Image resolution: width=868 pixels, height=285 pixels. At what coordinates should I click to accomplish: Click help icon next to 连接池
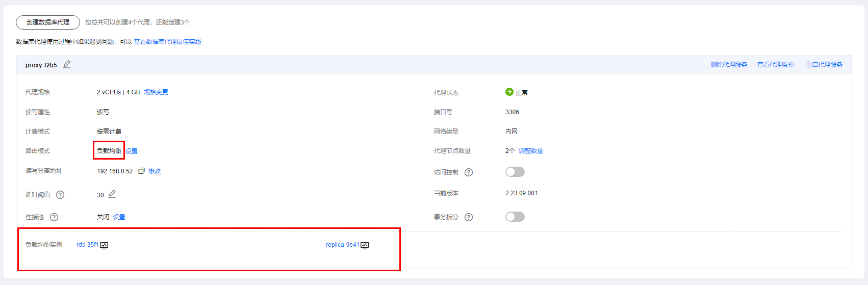click(54, 217)
